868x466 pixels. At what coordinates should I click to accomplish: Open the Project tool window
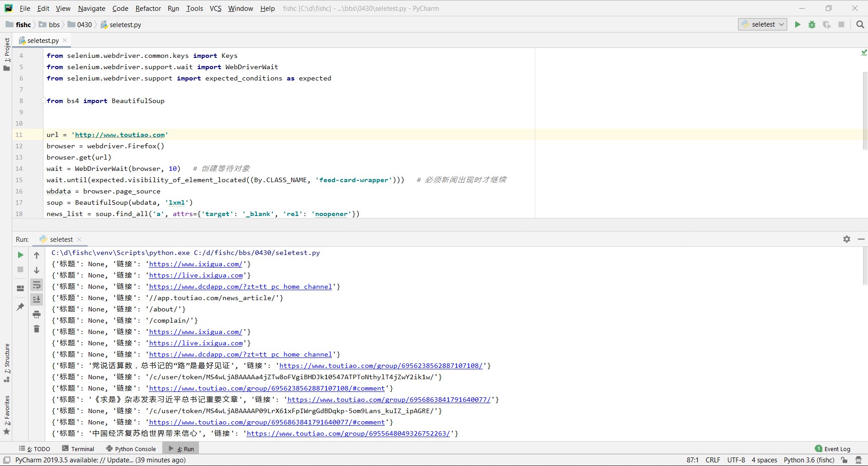tap(7, 53)
